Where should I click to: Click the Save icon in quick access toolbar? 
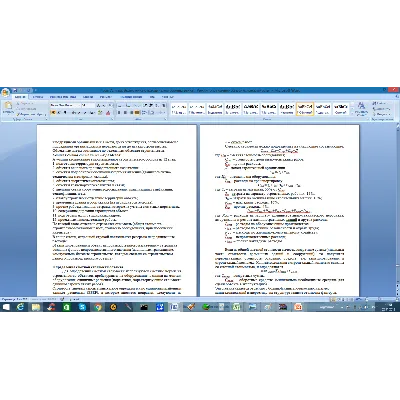(x=15, y=90)
